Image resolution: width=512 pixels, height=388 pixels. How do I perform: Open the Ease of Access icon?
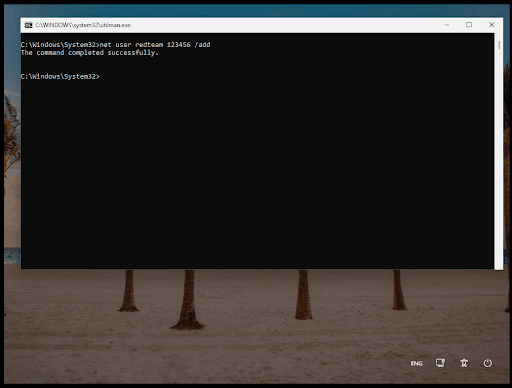click(x=464, y=363)
